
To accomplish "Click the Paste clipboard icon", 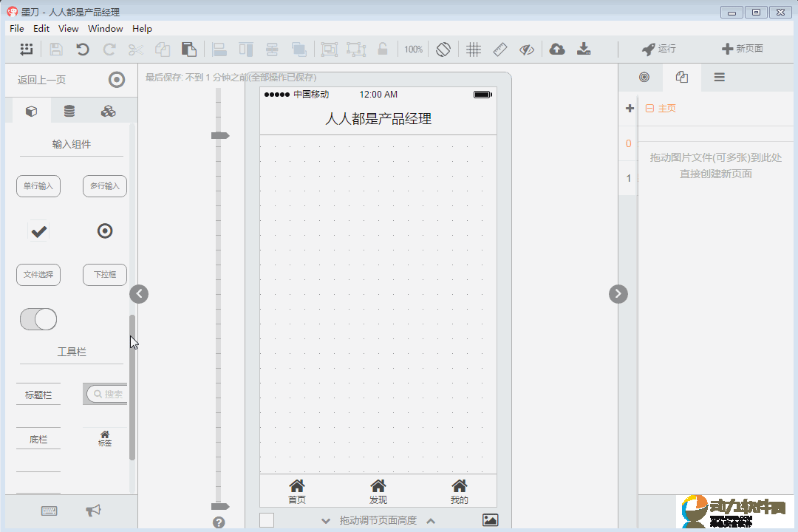I will [x=189, y=50].
